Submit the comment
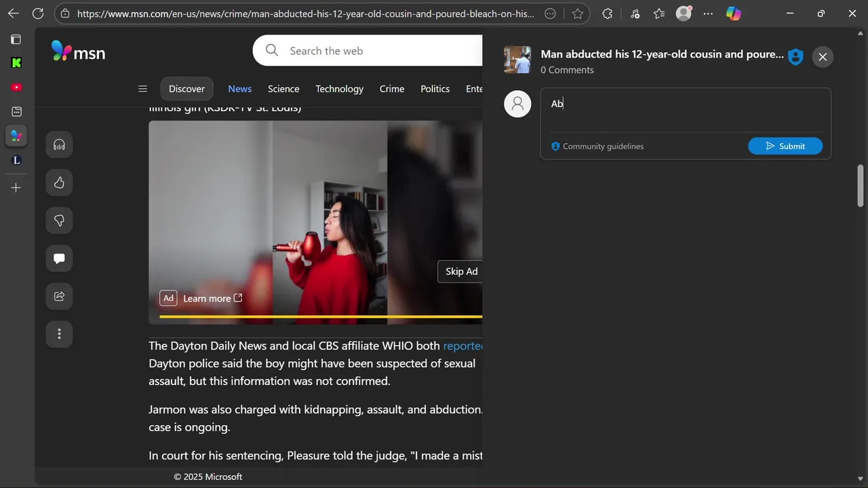The height and width of the screenshot is (488, 868). (x=785, y=146)
